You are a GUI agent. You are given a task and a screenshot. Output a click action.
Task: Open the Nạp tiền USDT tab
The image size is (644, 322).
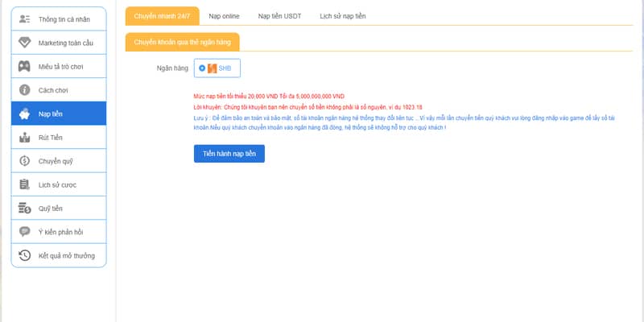(x=279, y=15)
